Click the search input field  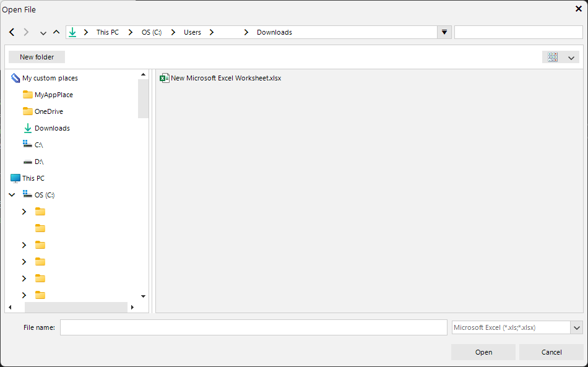[x=518, y=32]
